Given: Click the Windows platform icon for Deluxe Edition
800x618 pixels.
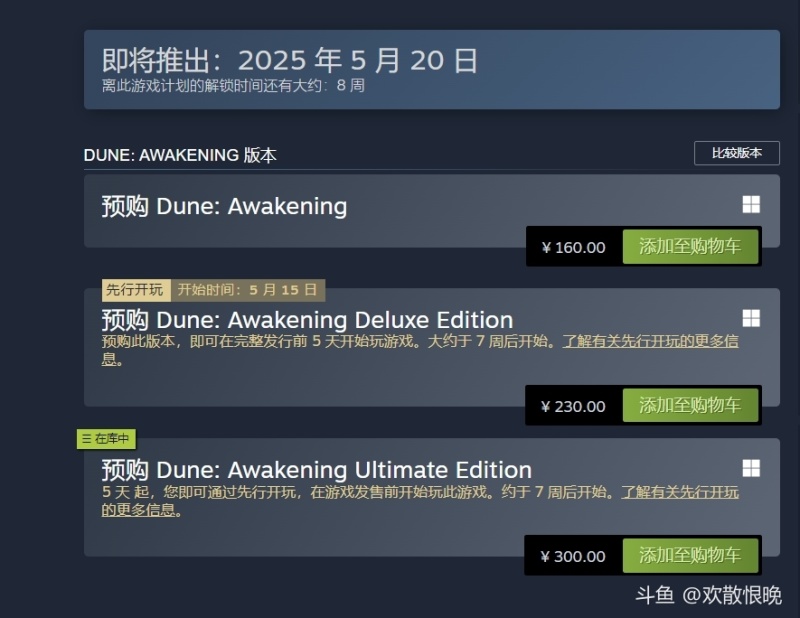Looking at the screenshot, I should pos(751,318).
